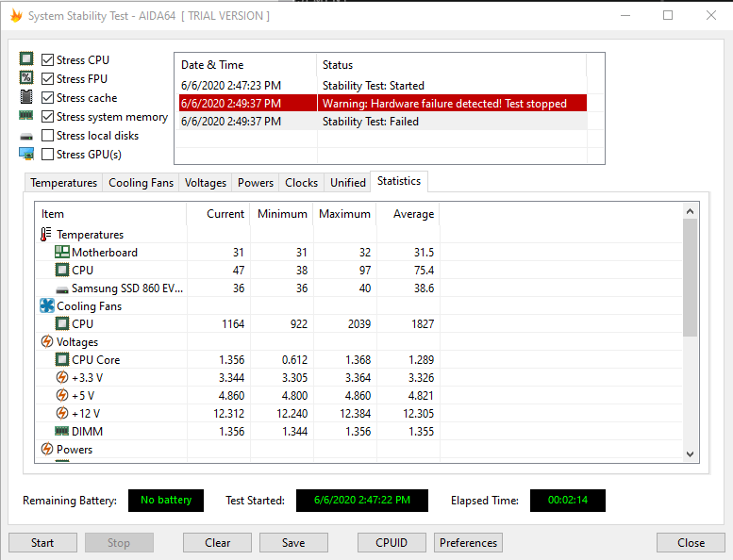Select the 'Stability Test: Failed' log entry
The height and width of the screenshot is (560, 733).
(382, 122)
